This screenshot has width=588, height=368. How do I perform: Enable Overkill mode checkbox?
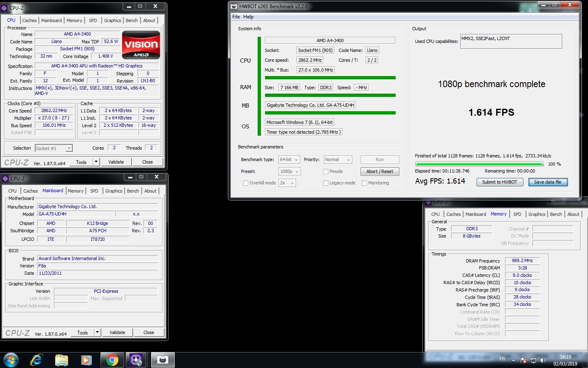click(245, 183)
